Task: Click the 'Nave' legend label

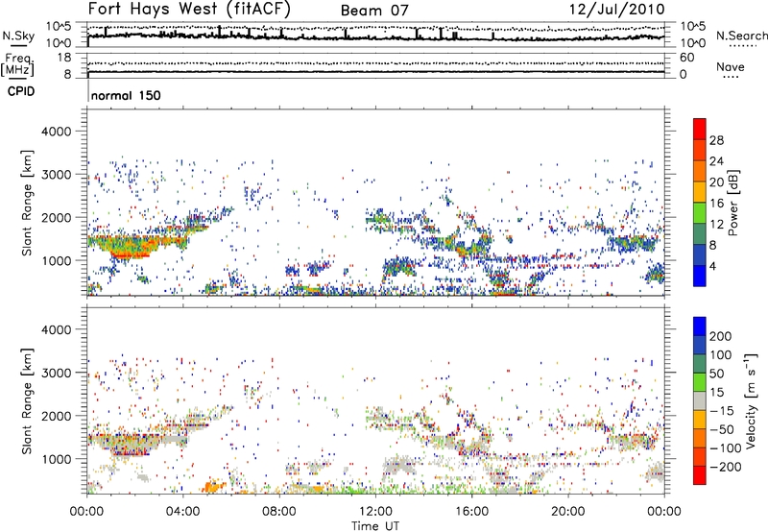Action: (730, 66)
